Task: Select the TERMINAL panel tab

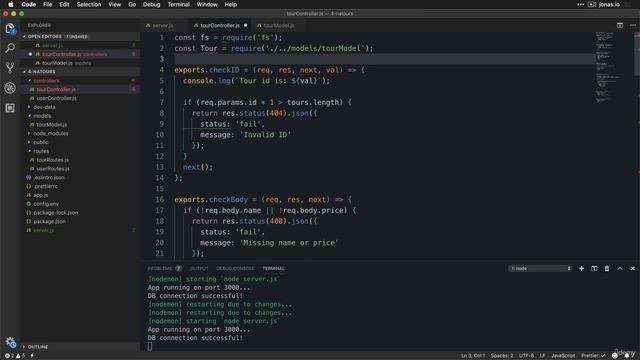Action: pos(273,269)
